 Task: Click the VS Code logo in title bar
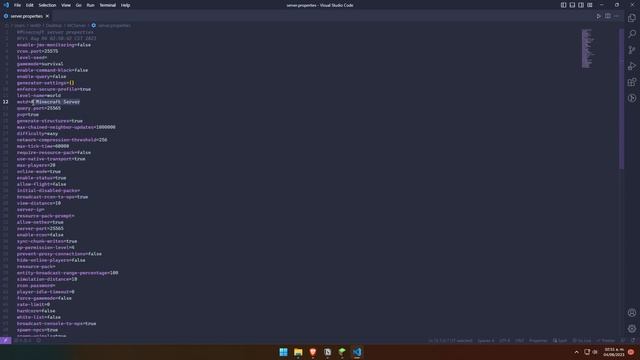pos(6,5)
